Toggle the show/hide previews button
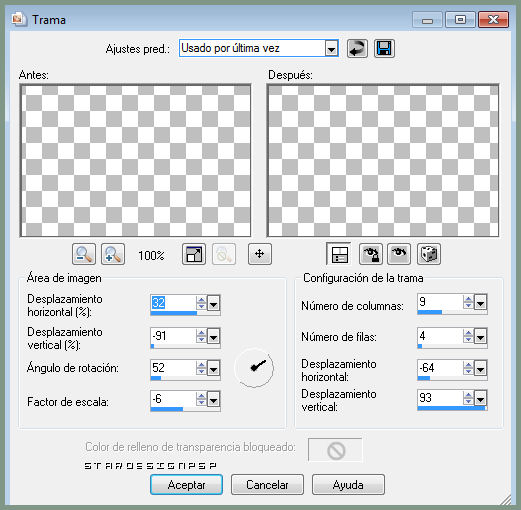Image resolution: width=521 pixels, height=510 pixels. click(x=339, y=254)
